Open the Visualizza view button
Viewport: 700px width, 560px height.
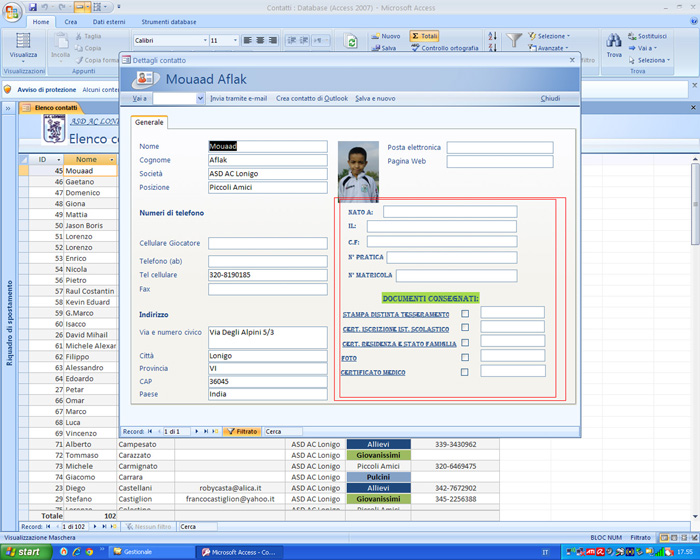[23, 46]
